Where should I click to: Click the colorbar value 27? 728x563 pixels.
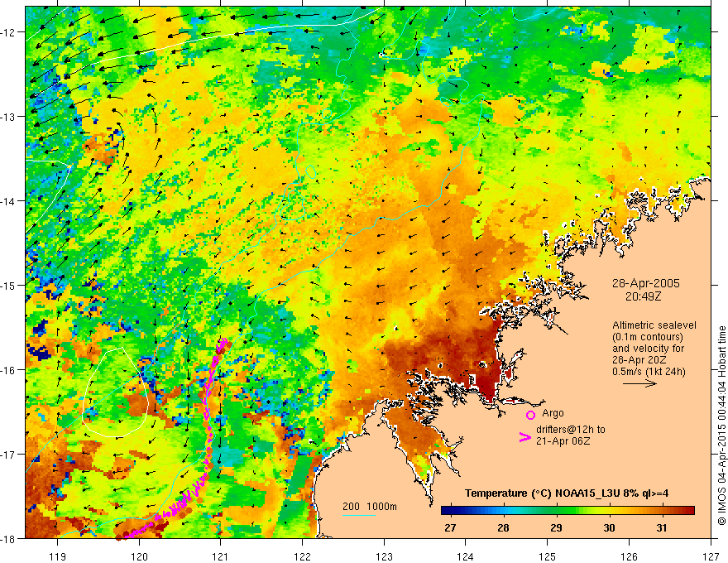tap(450, 528)
